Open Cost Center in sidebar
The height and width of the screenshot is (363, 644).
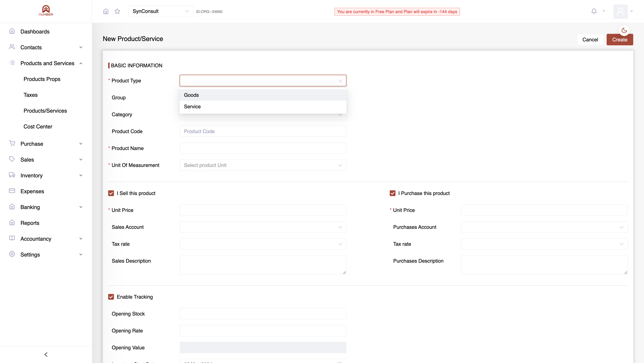point(38,127)
